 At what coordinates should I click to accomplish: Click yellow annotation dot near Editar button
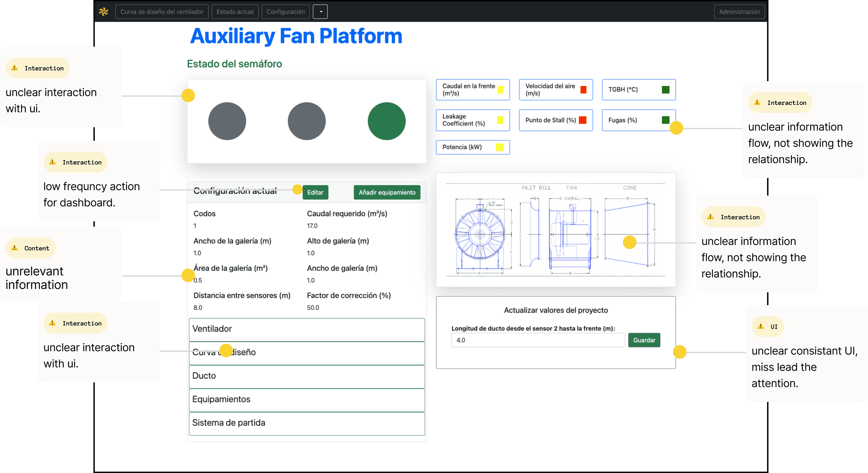297,189
